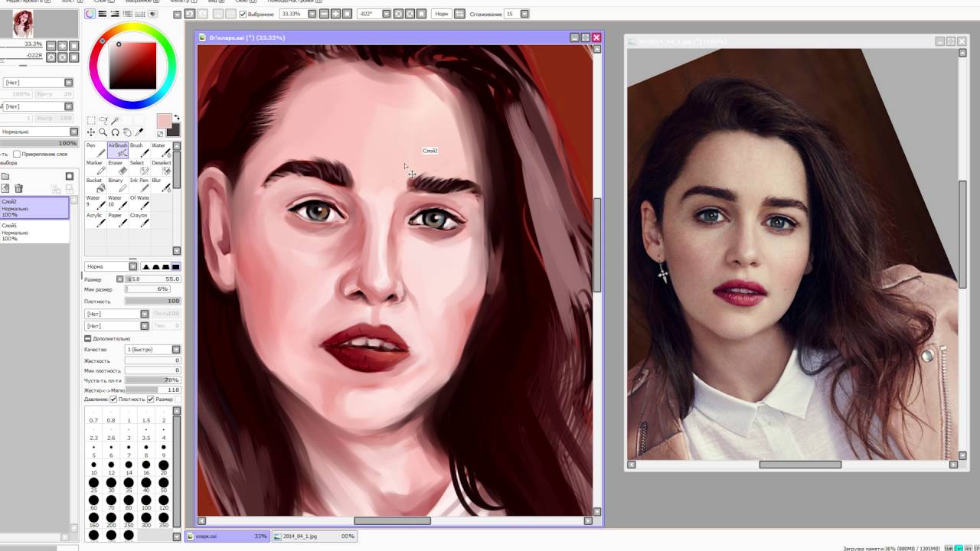Open the rotation angle -022° dropdown
Screen dimensions: 980x551
click(x=386, y=14)
